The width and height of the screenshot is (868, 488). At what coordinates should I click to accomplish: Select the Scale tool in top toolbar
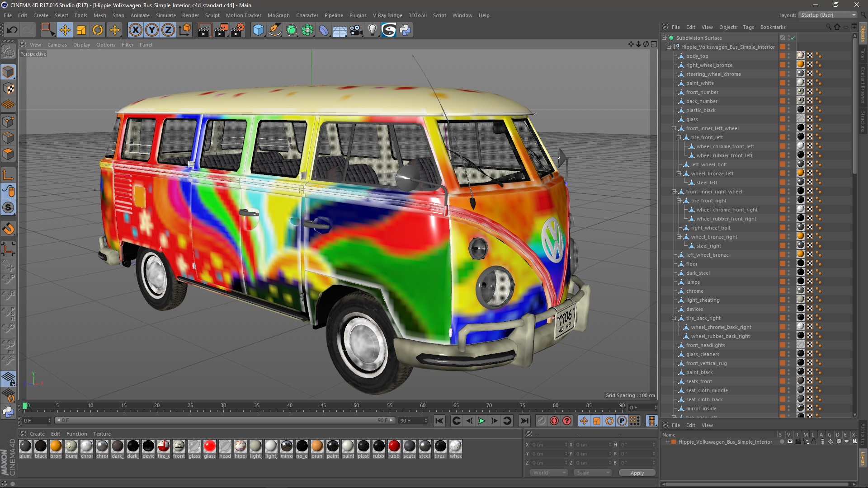pyautogui.click(x=81, y=30)
